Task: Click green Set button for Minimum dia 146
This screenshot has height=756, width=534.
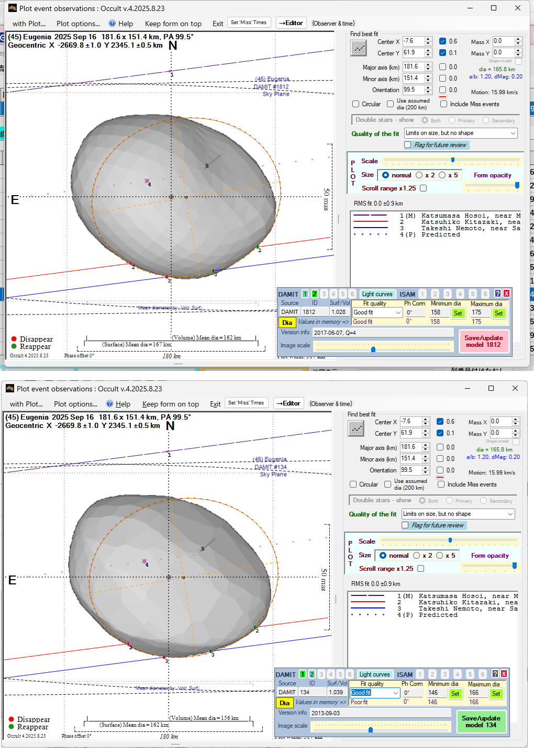Action: (455, 694)
